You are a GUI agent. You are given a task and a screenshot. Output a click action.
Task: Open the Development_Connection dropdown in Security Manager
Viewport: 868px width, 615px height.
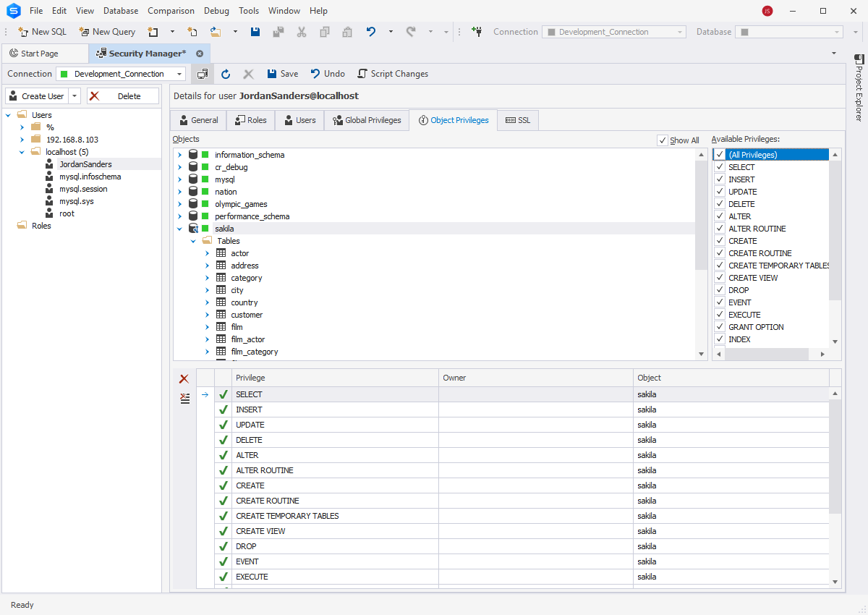point(179,74)
